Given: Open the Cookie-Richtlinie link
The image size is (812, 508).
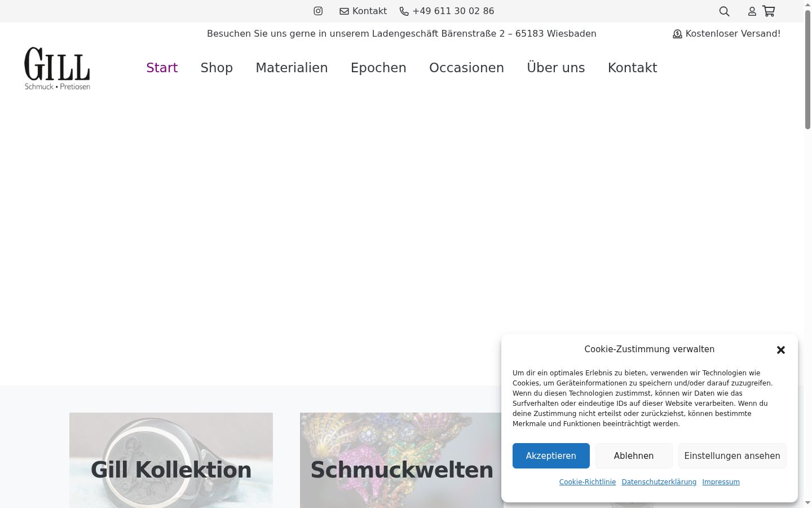Looking at the screenshot, I should tap(588, 482).
